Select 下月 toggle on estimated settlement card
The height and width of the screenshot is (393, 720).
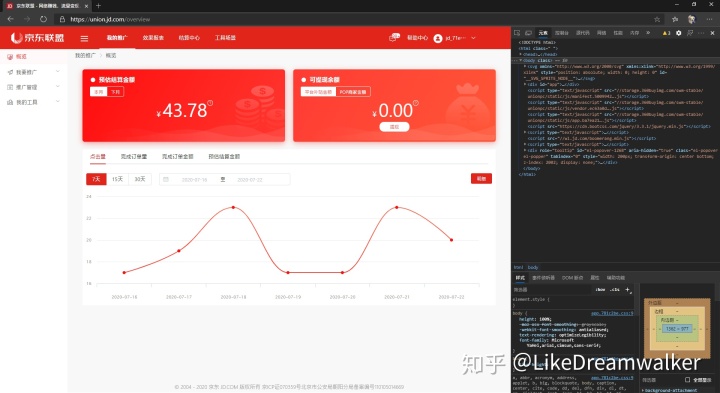pyautogui.click(x=115, y=92)
